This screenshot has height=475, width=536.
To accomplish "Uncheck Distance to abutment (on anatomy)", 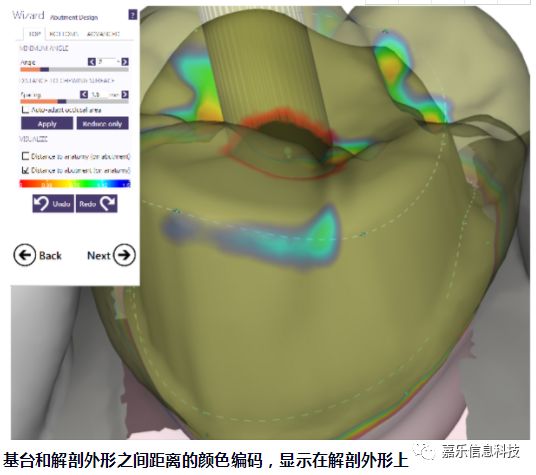I will tap(25, 170).
